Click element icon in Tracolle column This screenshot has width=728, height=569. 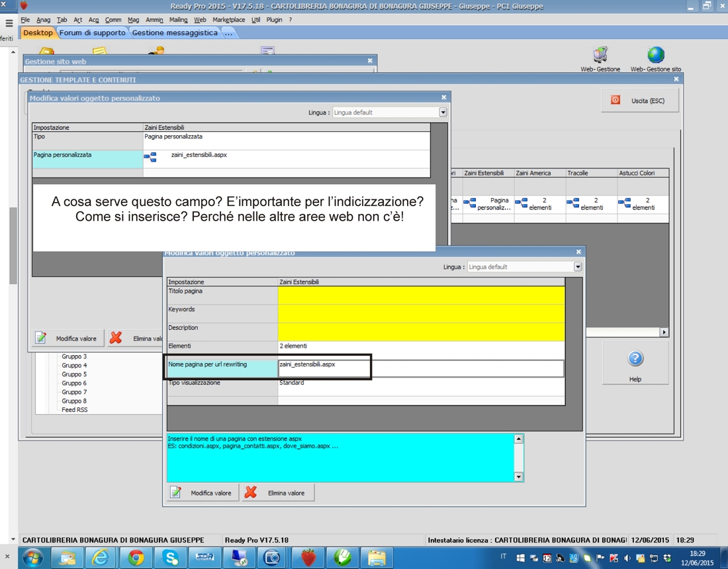point(572,203)
